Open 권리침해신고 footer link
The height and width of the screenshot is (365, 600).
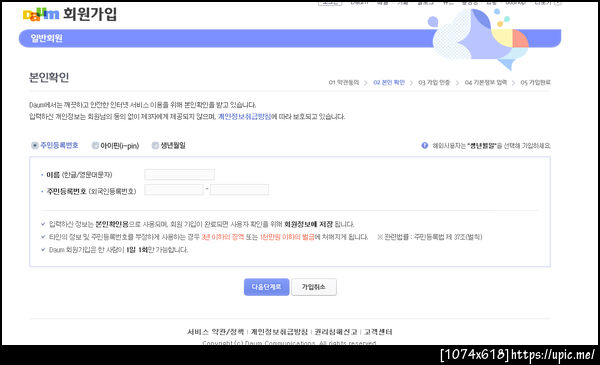[336, 332]
